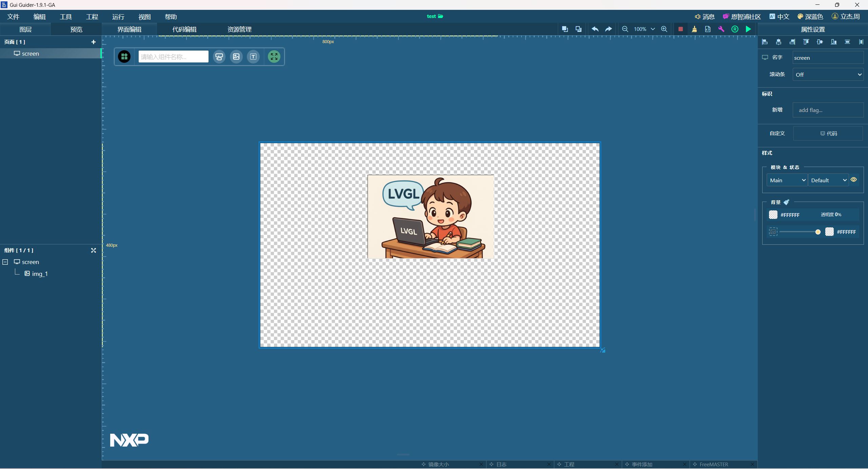The height and width of the screenshot is (469, 868).
Task: Open the zoom percentage dropdown
Action: (653, 29)
